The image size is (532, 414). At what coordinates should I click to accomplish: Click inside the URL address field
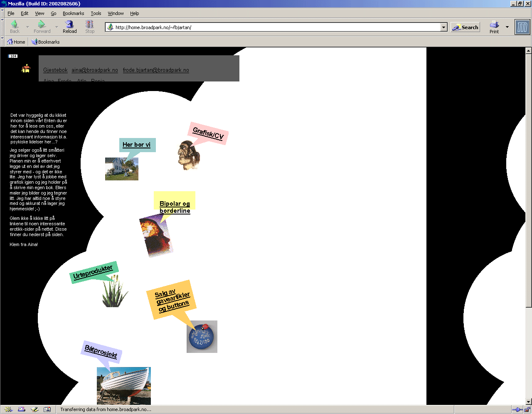pyautogui.click(x=276, y=27)
